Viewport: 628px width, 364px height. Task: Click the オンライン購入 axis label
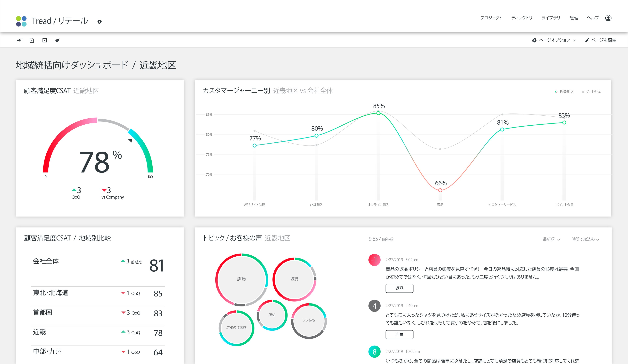pyautogui.click(x=378, y=205)
